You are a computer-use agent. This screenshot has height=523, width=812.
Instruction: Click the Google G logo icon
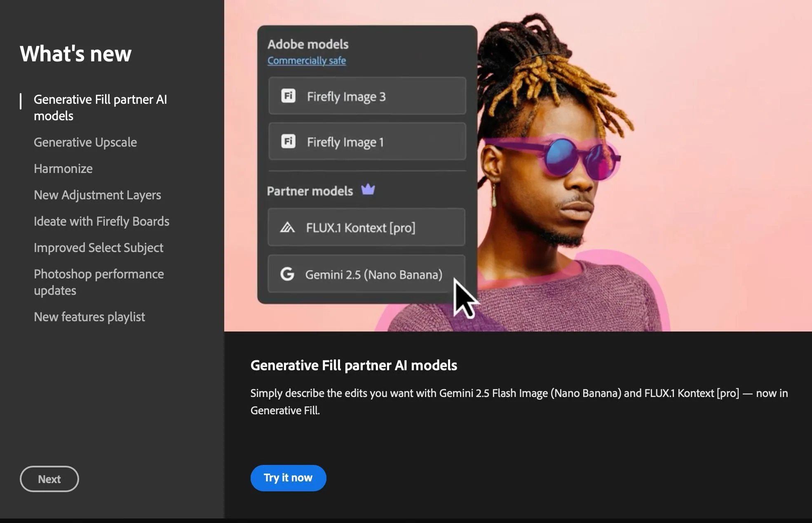(287, 274)
